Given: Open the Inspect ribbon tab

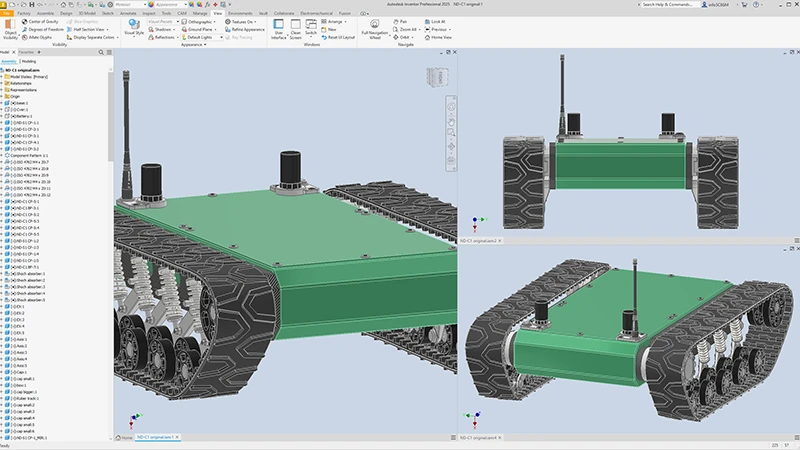Looking at the screenshot, I should tap(149, 13).
